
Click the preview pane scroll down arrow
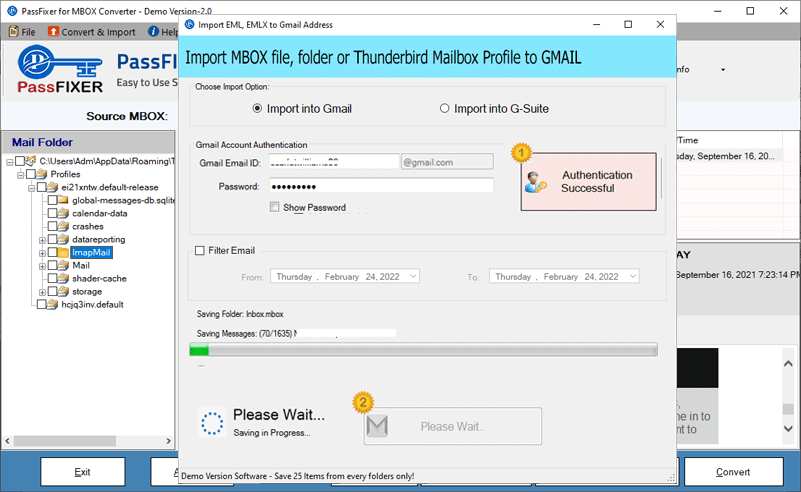click(788, 429)
